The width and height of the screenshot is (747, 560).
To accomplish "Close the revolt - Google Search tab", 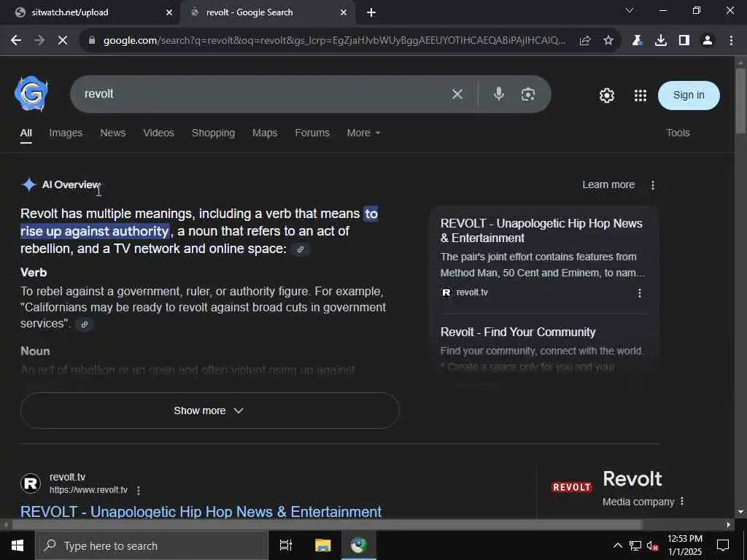I will coord(344,12).
